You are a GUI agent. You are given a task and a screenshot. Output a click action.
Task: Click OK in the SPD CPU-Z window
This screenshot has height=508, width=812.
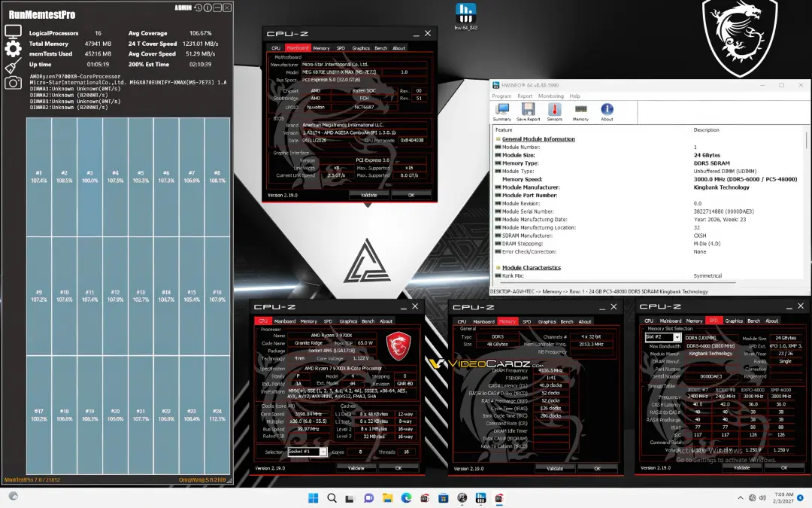click(784, 467)
